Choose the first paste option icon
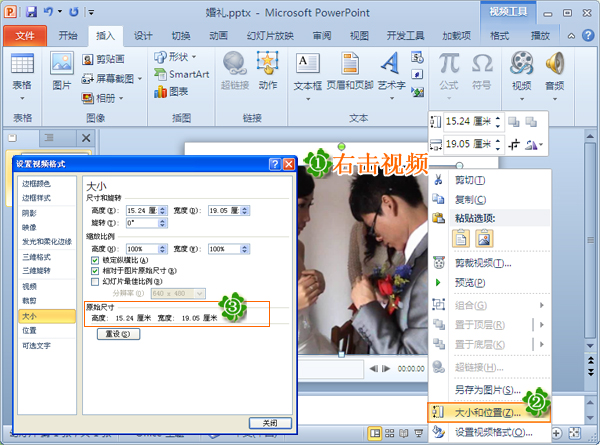This screenshot has height=445, width=600. coord(461,238)
